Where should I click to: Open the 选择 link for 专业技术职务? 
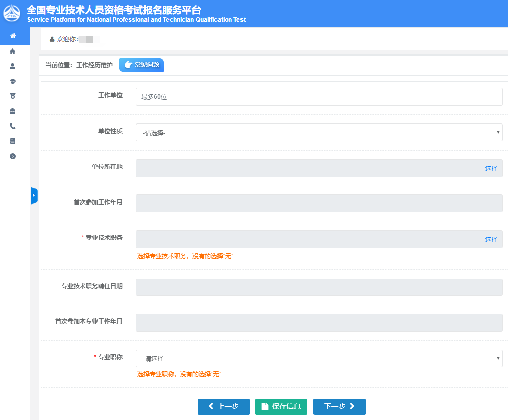[491, 239]
